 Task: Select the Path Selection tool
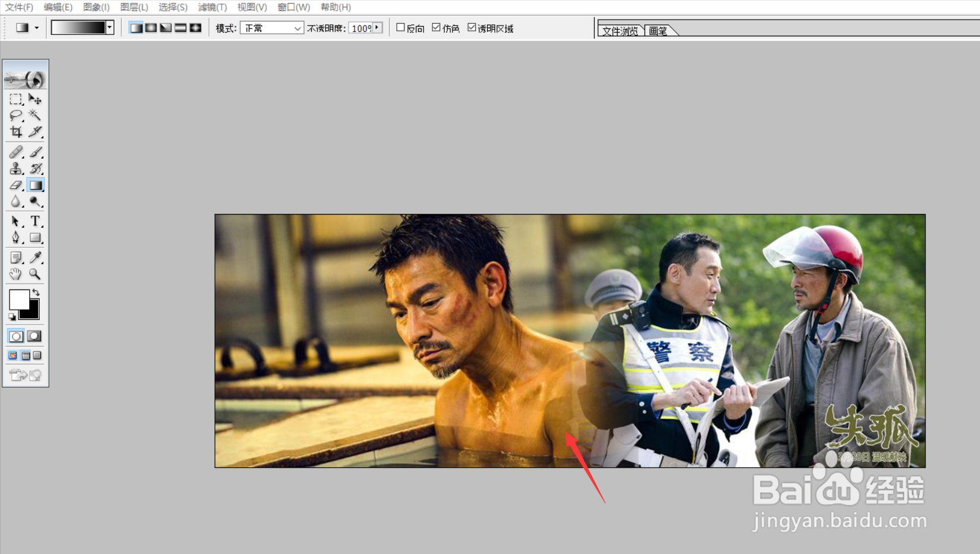(x=16, y=221)
